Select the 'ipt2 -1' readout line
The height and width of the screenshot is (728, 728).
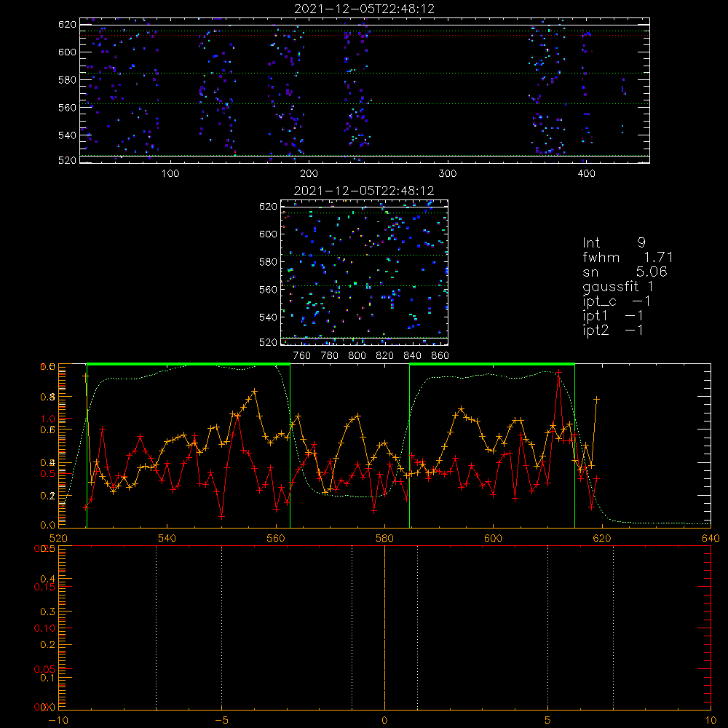click(x=613, y=330)
